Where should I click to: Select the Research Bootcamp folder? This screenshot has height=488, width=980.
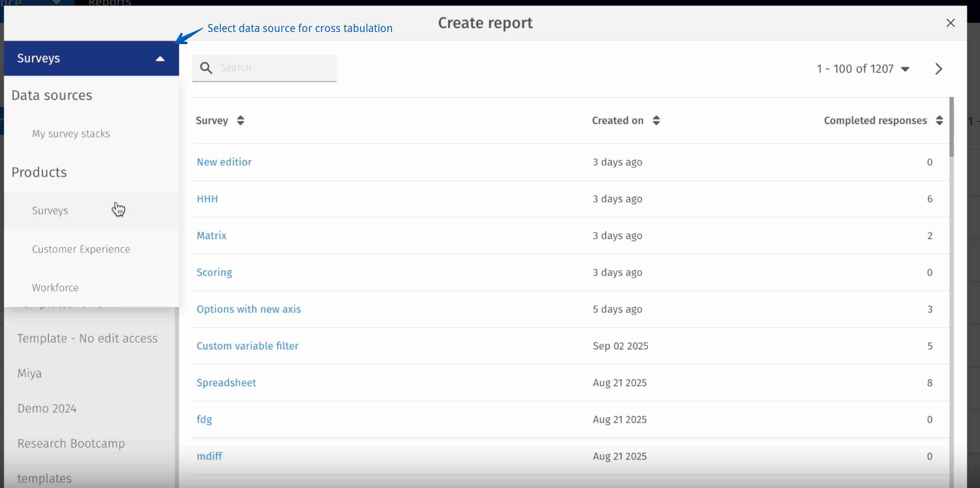[71, 443]
